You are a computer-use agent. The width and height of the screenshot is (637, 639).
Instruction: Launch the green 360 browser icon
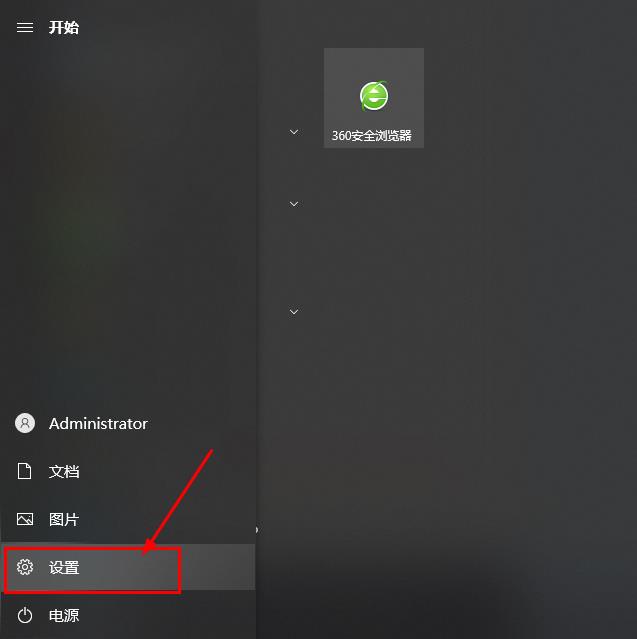point(374,96)
